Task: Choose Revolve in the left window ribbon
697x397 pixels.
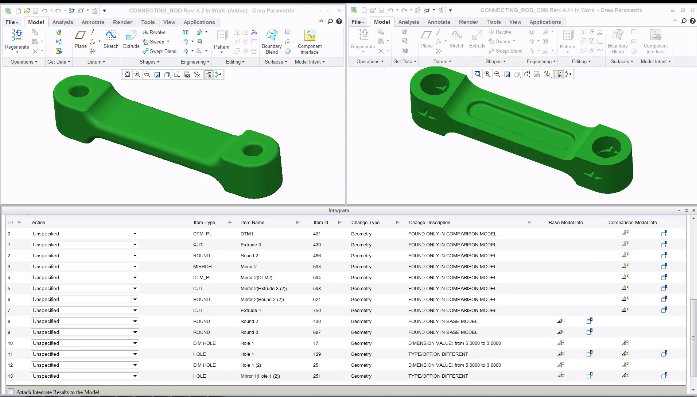Action: coord(154,32)
